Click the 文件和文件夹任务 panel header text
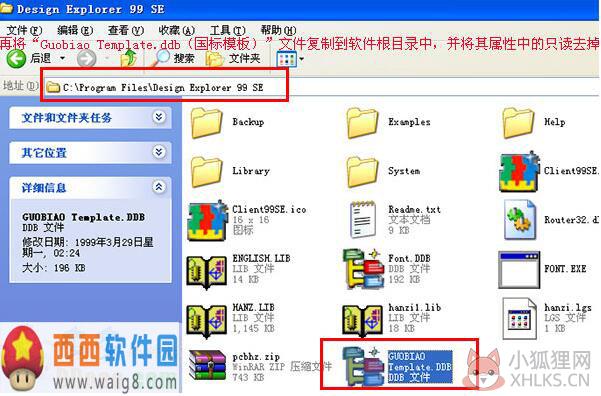Viewport: 601px width, 396px height. click(67, 117)
